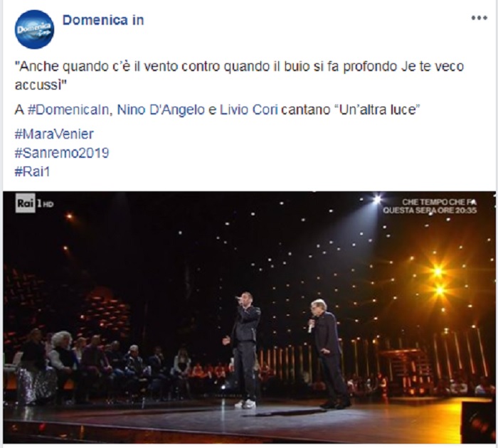Click the white sneakers of center singer
The width and height of the screenshot is (498, 448).
(x=245, y=404)
